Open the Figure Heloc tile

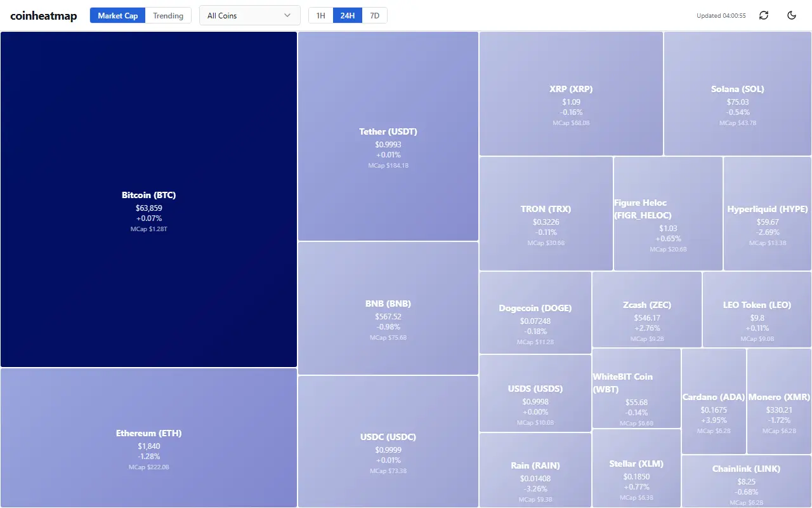[668, 213]
